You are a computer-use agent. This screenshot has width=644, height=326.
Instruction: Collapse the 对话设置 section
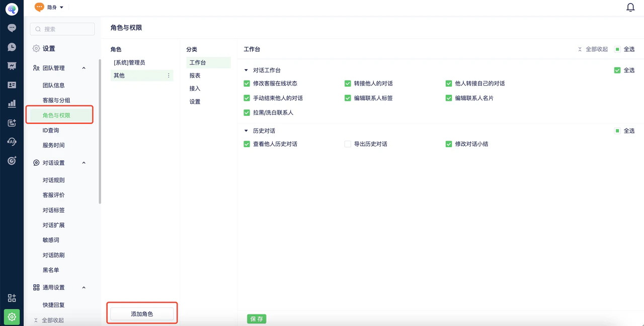click(84, 163)
